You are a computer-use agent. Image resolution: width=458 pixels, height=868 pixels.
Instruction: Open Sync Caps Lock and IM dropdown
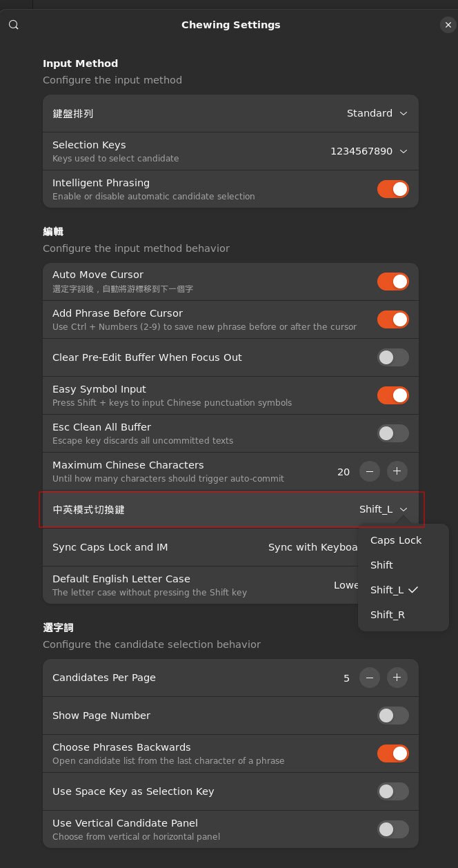click(x=314, y=547)
